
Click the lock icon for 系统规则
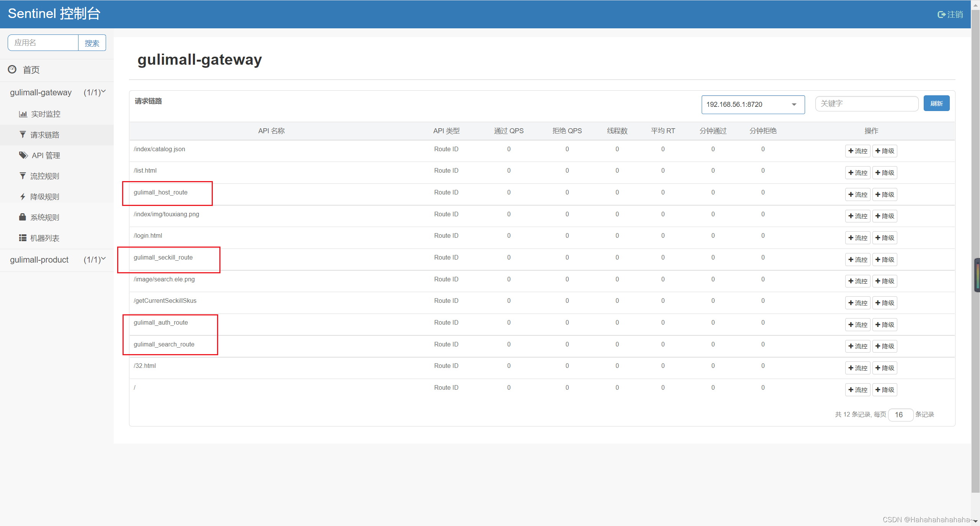point(23,217)
